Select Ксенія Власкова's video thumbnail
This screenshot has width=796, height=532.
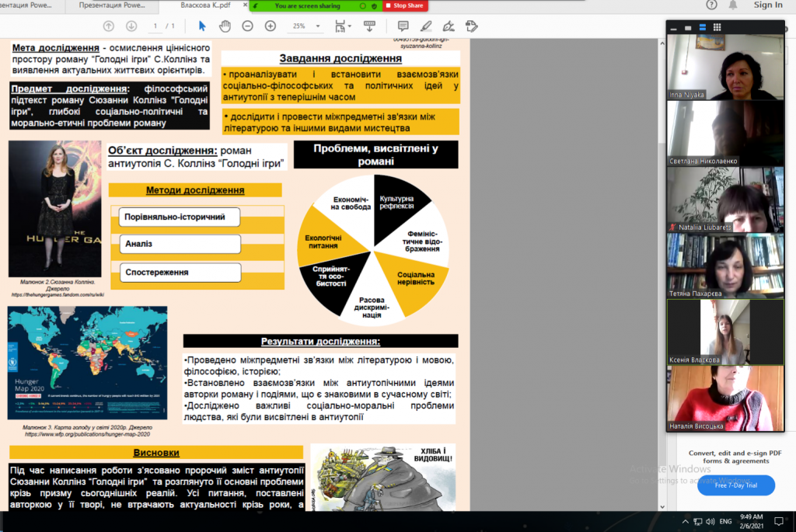725,332
